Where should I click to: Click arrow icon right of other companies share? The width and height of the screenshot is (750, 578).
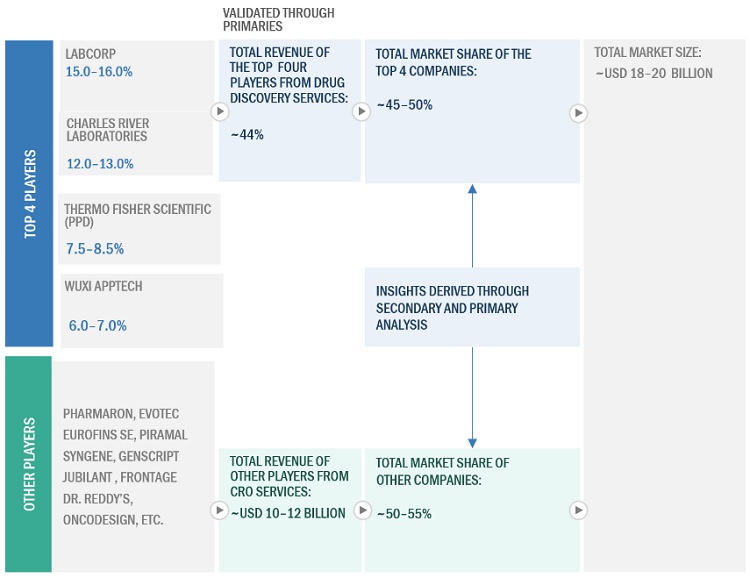577,511
